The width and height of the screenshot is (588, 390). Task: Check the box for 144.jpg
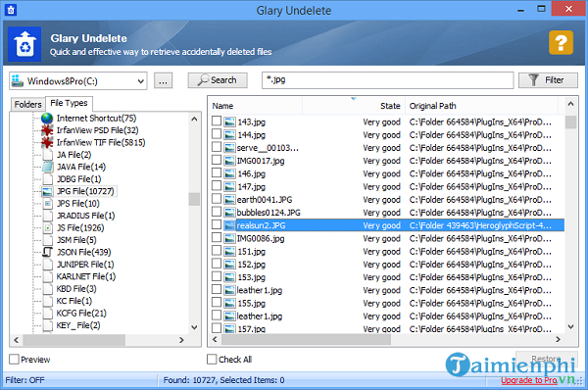[217, 134]
